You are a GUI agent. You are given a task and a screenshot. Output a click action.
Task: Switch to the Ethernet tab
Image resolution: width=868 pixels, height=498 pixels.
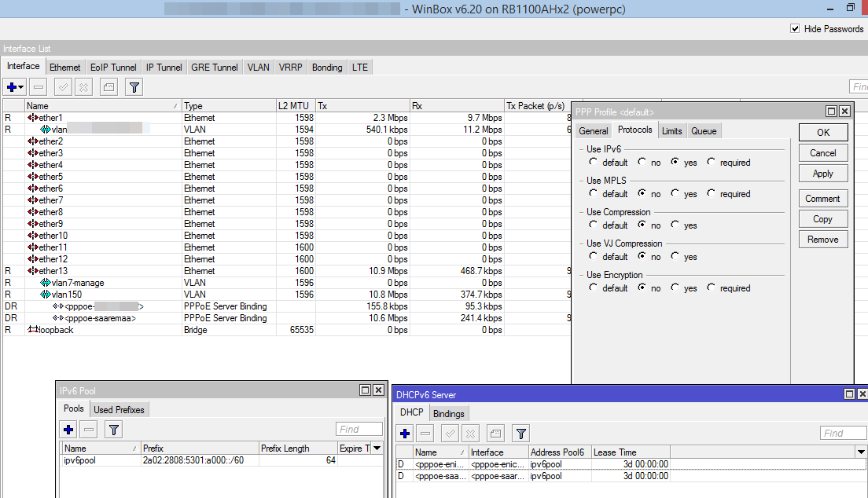coord(64,68)
